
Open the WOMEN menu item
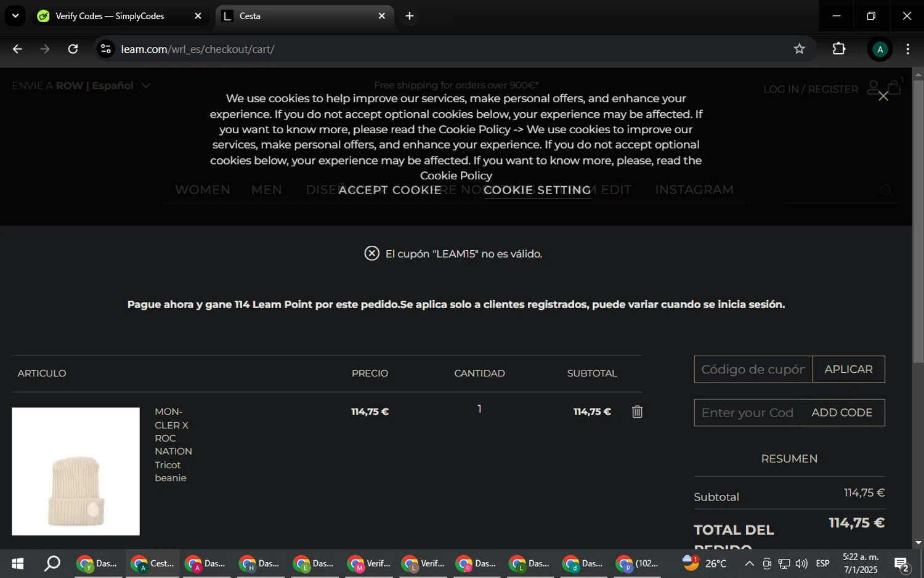(x=203, y=190)
